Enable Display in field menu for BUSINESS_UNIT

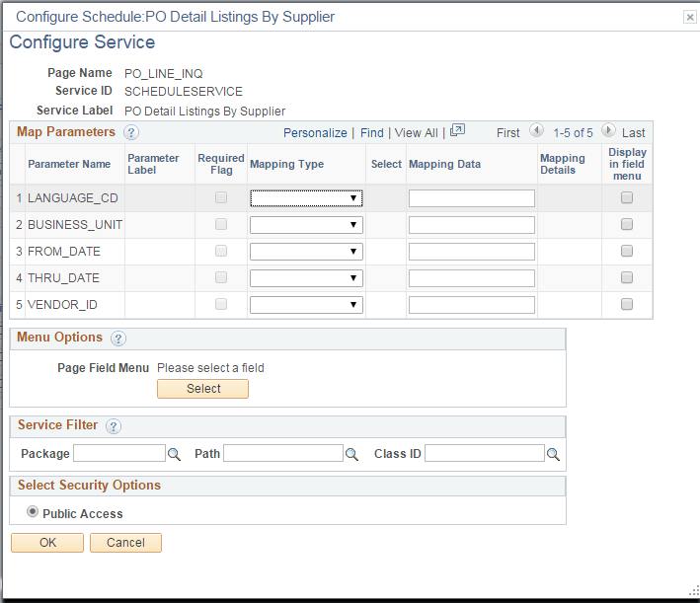click(627, 224)
